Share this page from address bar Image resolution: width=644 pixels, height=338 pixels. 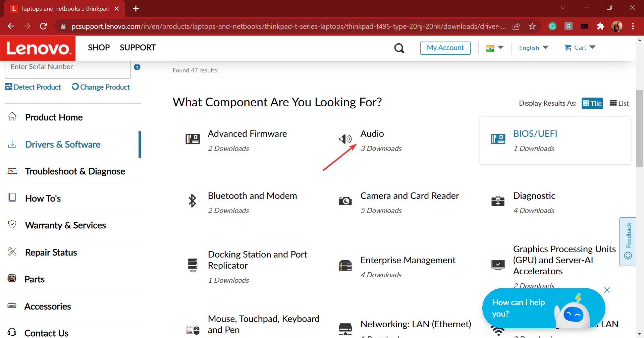point(516,26)
